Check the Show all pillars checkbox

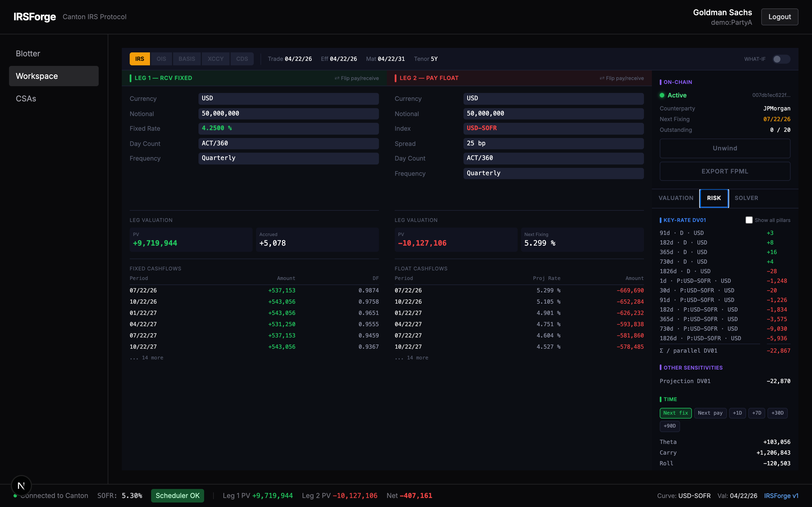pos(749,220)
